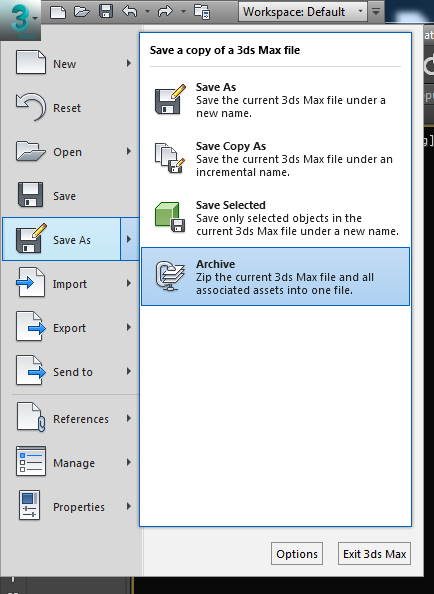
Task: Choose Archive zip file entry
Action: pos(275,277)
